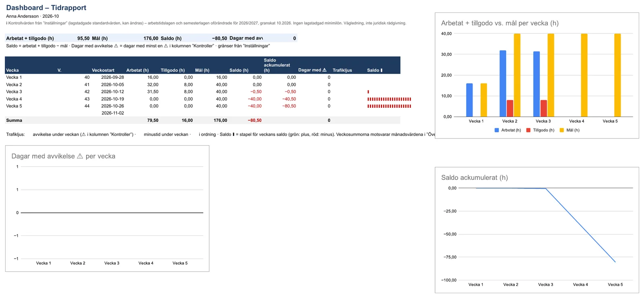Click the Saldo ackumulerat (h) column header
This screenshot has width=644, height=298.
[277, 65]
